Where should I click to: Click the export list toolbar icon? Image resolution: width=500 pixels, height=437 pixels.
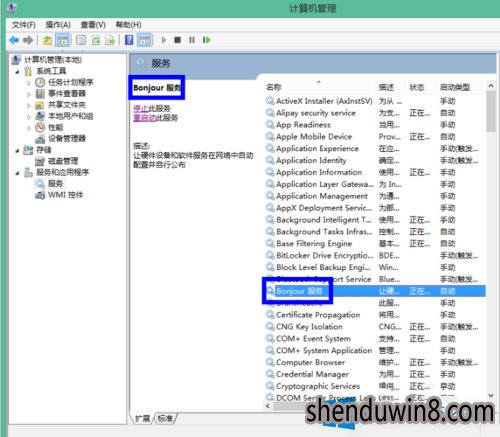110,40
